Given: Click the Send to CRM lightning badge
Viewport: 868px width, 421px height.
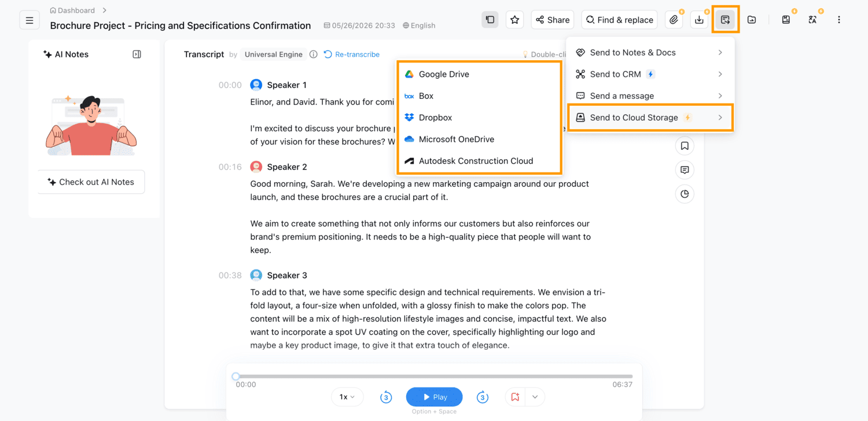Looking at the screenshot, I should 651,74.
